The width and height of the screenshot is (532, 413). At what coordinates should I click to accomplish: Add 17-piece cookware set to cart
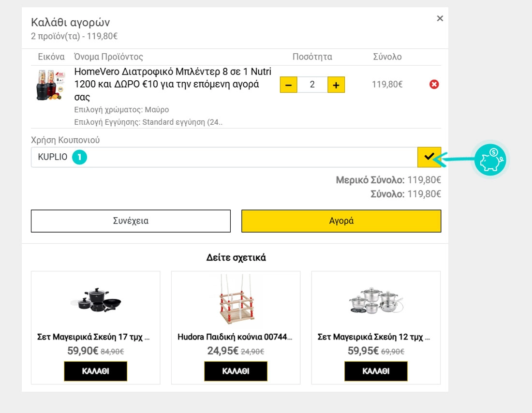(95, 371)
